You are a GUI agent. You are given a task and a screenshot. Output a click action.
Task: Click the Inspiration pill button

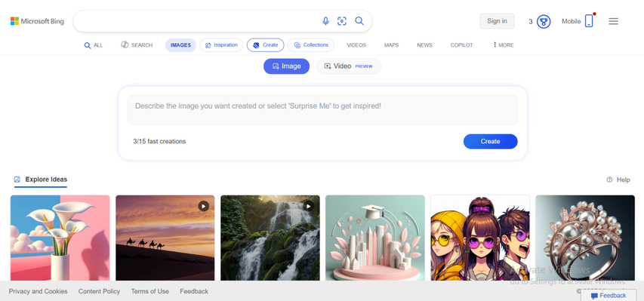[x=221, y=45]
